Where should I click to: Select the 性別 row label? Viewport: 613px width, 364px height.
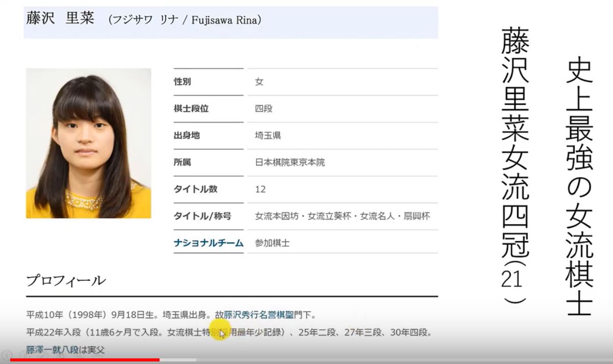click(x=182, y=82)
